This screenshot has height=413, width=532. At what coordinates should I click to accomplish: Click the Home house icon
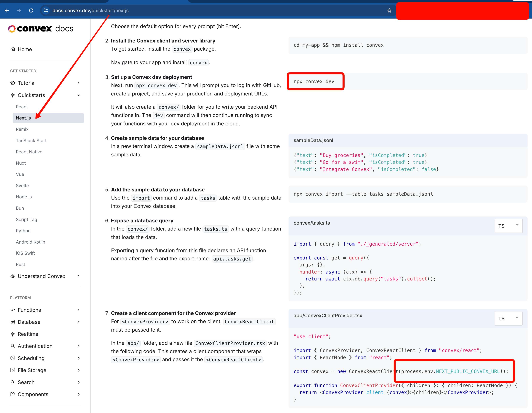[13, 49]
